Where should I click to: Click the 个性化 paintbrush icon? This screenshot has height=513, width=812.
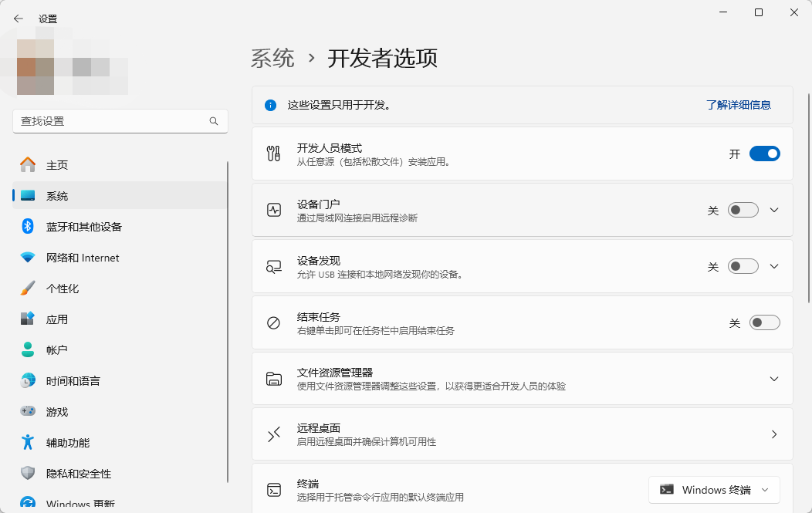coord(28,289)
